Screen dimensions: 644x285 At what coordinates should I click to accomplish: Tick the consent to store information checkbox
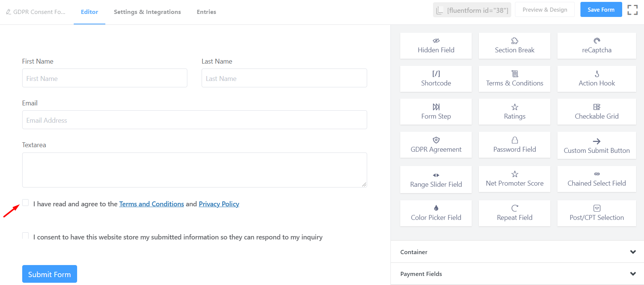[25, 235]
